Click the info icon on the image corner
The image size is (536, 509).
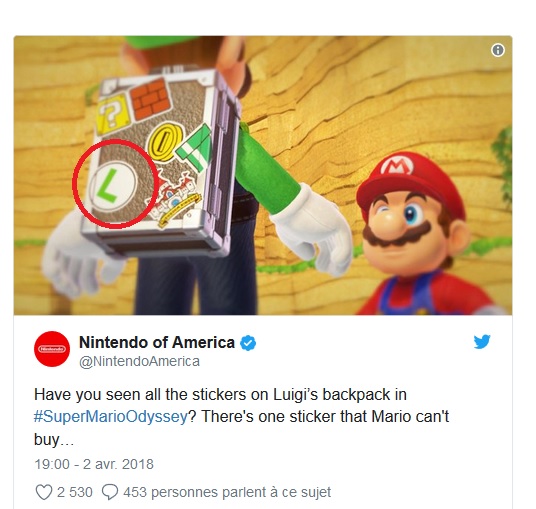(497, 50)
